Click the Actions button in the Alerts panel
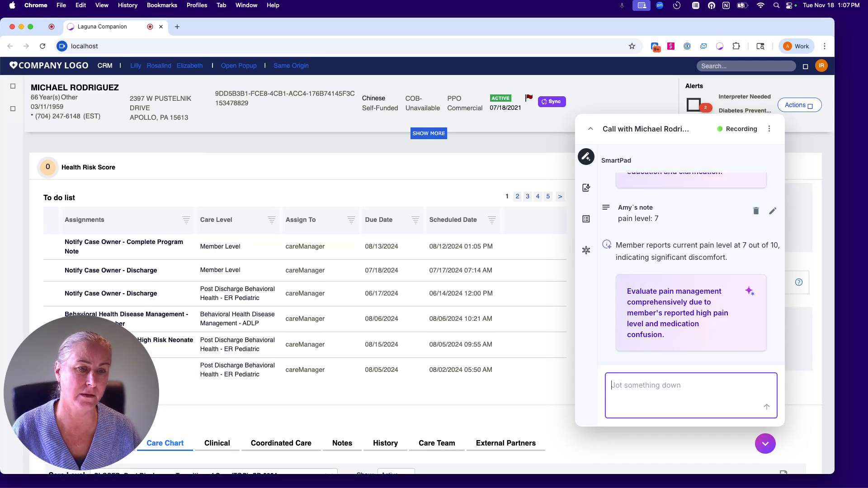 pyautogui.click(x=799, y=105)
